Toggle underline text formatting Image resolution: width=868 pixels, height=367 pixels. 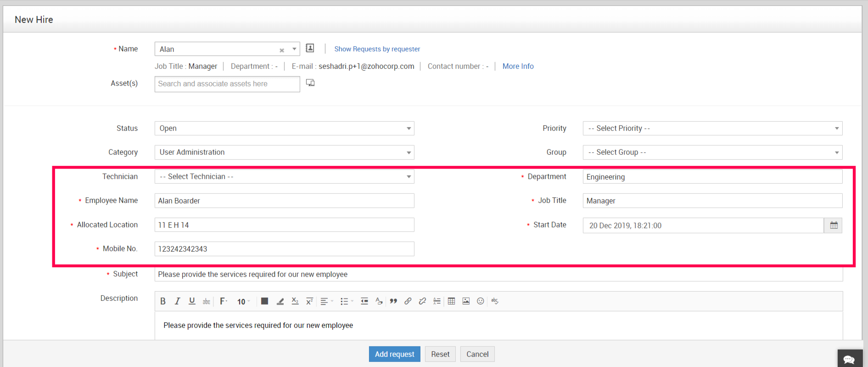pyautogui.click(x=192, y=301)
